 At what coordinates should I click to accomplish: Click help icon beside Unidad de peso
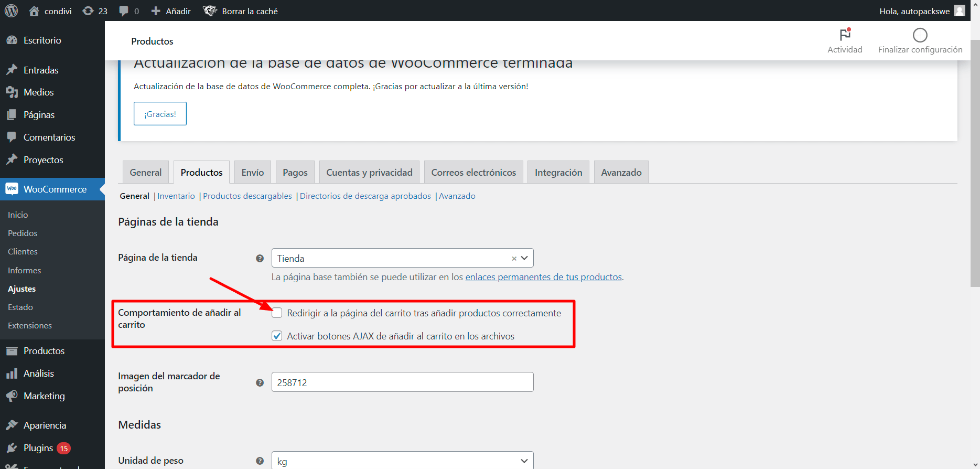260,461
